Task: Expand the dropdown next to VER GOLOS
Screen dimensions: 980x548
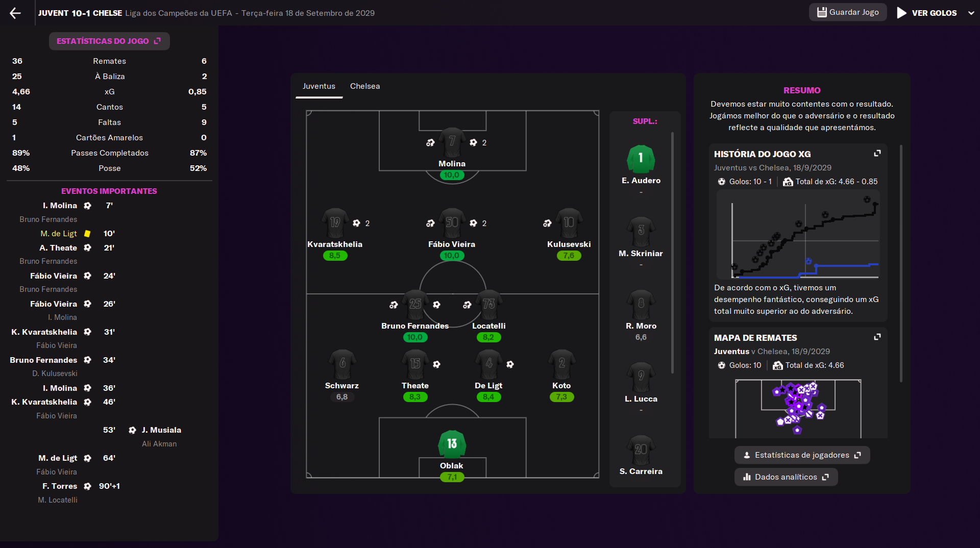Action: click(x=971, y=13)
